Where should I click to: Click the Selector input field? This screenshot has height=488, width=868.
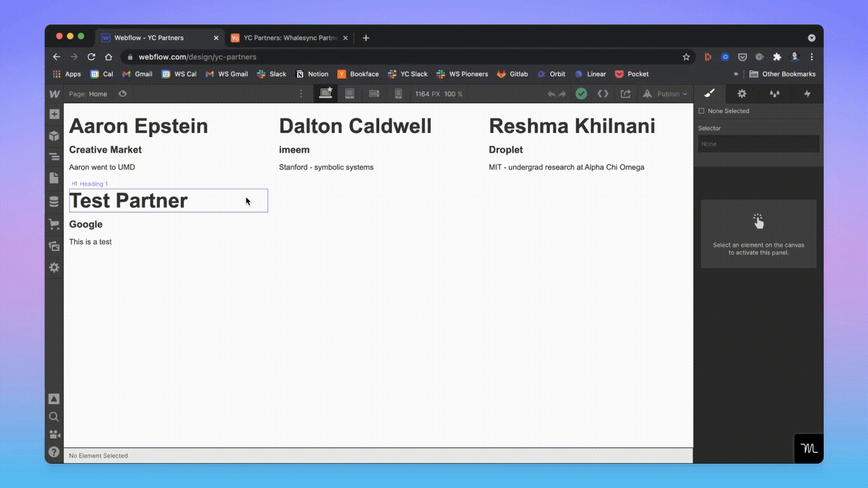pos(759,144)
